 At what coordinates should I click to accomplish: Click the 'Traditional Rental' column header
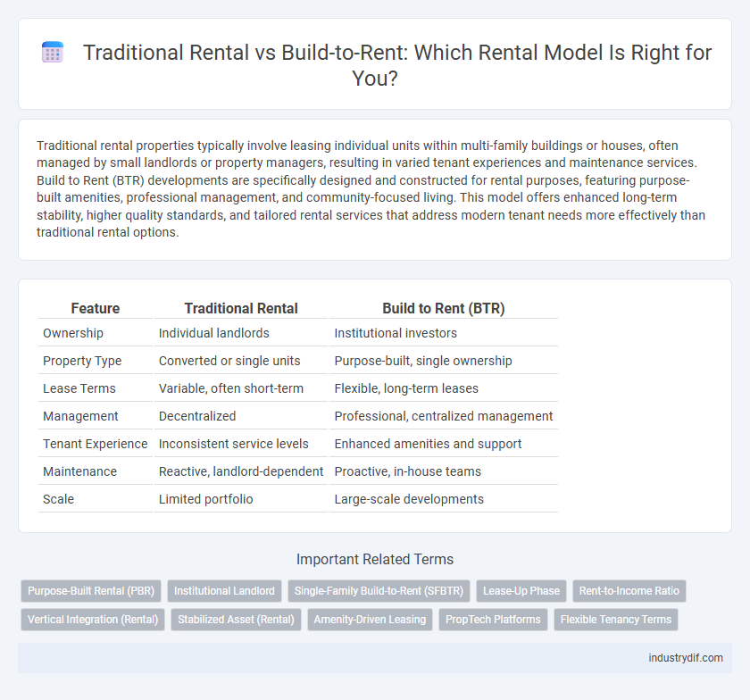click(x=241, y=308)
